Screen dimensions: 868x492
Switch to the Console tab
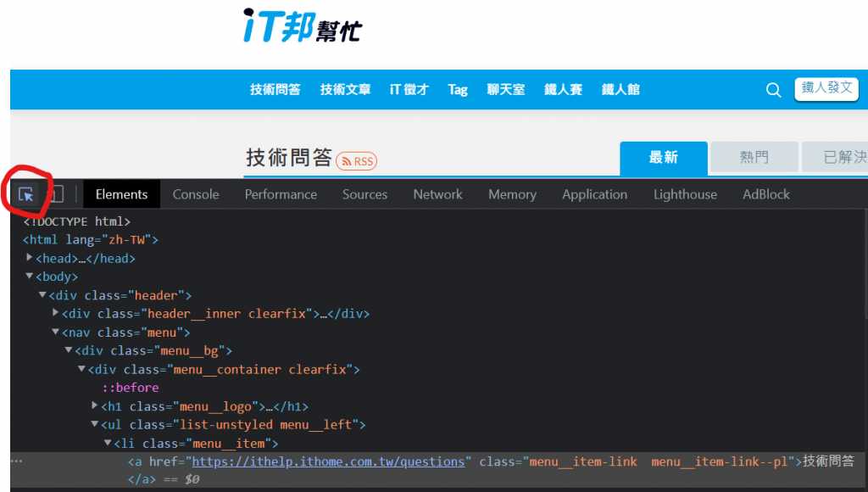196,194
